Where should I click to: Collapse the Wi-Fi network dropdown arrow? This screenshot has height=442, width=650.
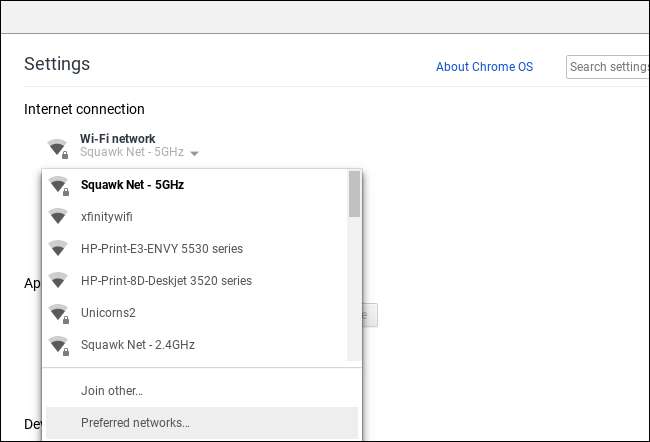194,154
